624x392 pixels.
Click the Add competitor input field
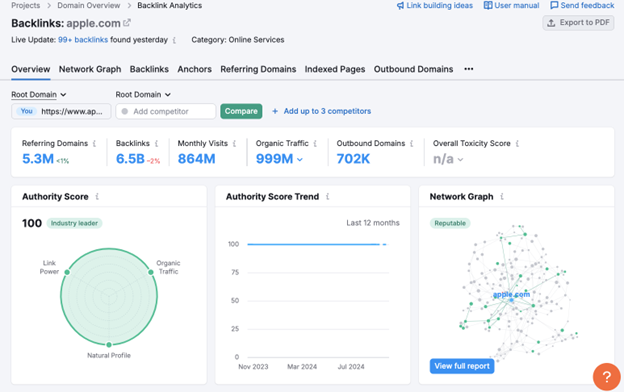166,111
